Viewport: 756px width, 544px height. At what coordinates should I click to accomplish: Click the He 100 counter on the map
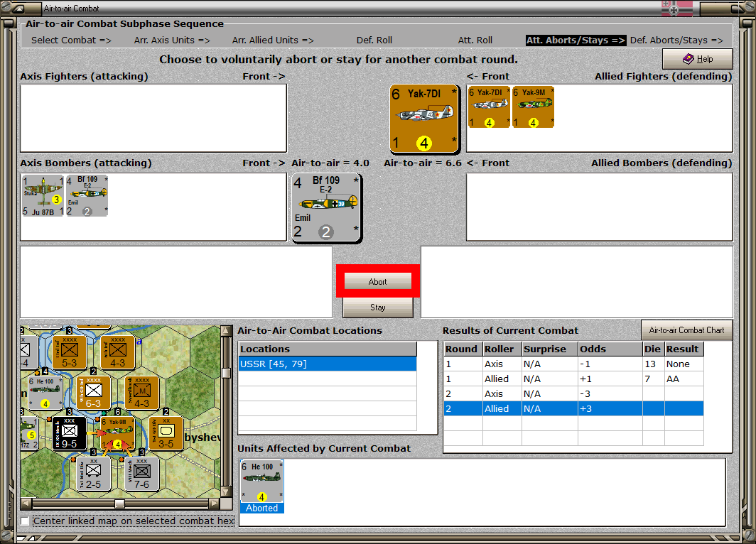[x=45, y=393]
